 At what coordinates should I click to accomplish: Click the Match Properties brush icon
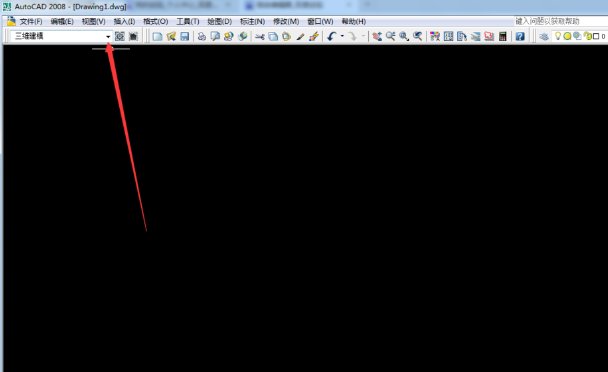300,36
